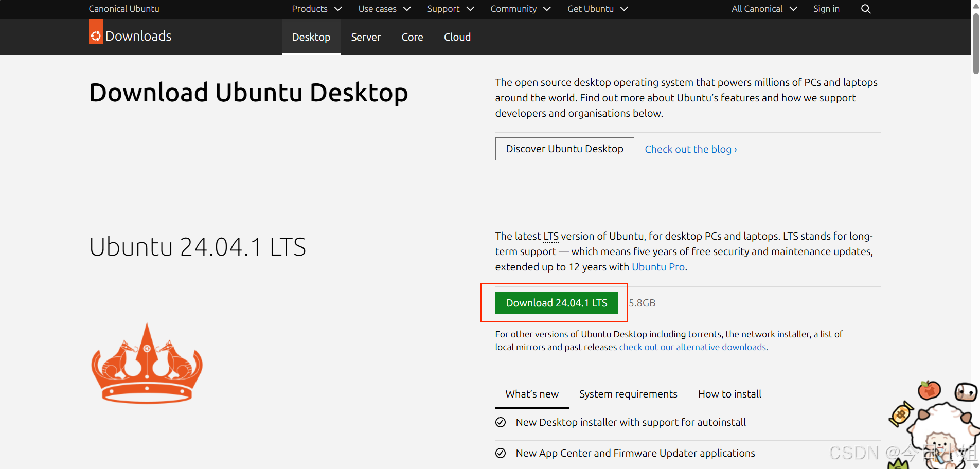Image resolution: width=980 pixels, height=469 pixels.
Task: Click the sheep cartoon sticker
Action: (936, 427)
